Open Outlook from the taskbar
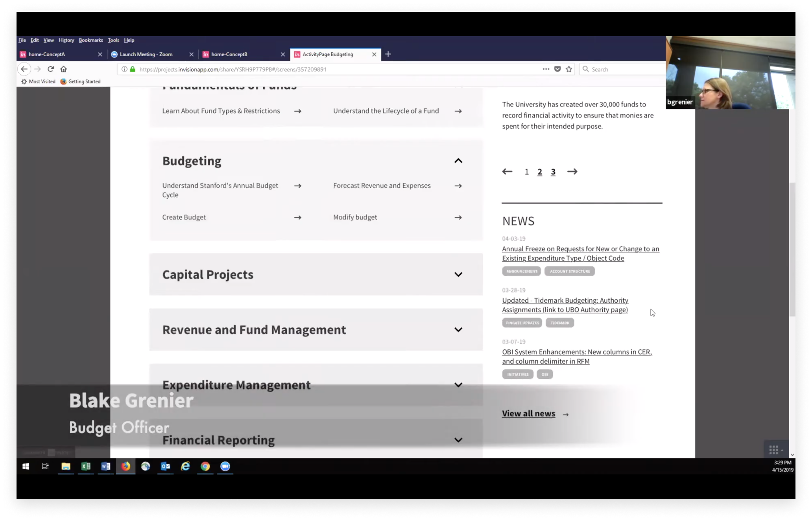Image resolution: width=812 pixels, height=520 pixels. coord(165,466)
